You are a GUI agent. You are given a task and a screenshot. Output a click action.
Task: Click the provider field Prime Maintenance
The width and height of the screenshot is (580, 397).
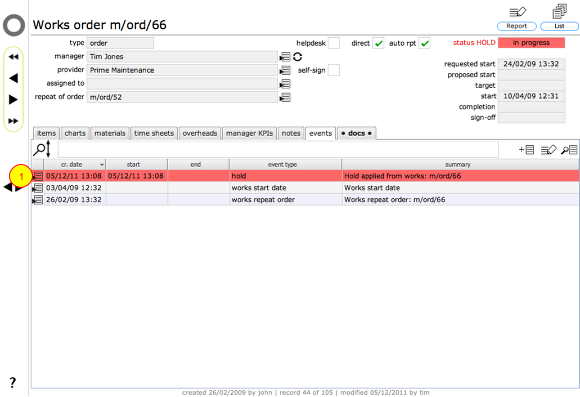(182, 70)
